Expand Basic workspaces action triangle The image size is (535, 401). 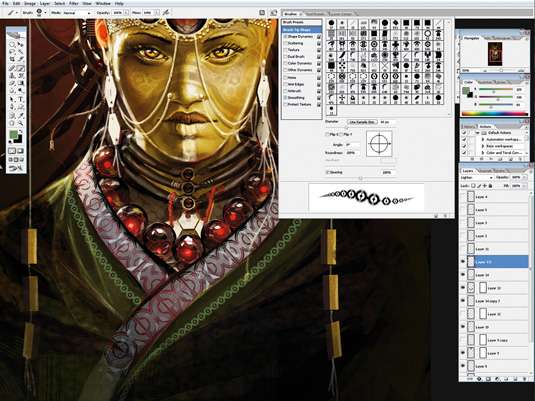(483, 146)
